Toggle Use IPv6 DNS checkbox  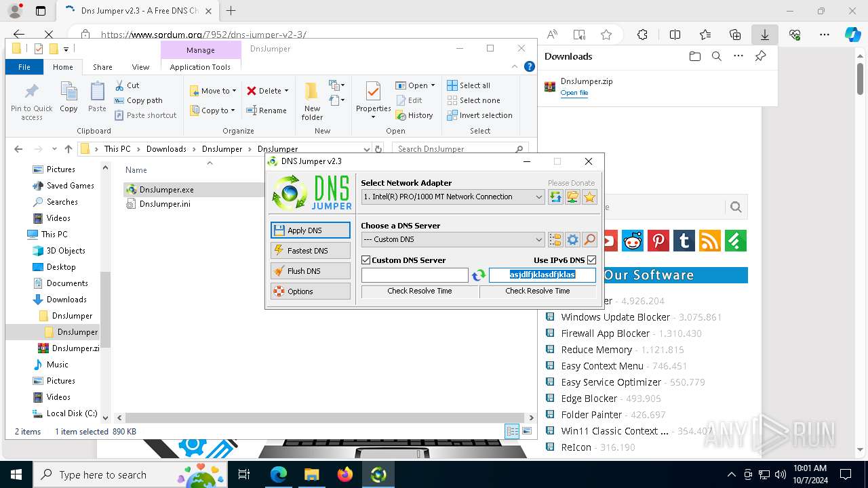(592, 260)
